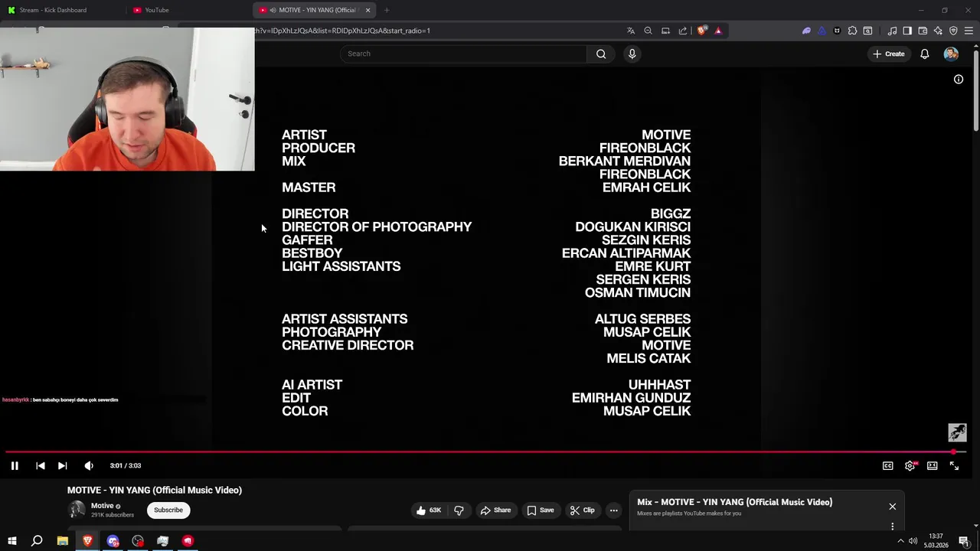Click the YouTube search magnifier button
Image resolution: width=980 pixels, height=551 pixels.
(x=601, y=54)
